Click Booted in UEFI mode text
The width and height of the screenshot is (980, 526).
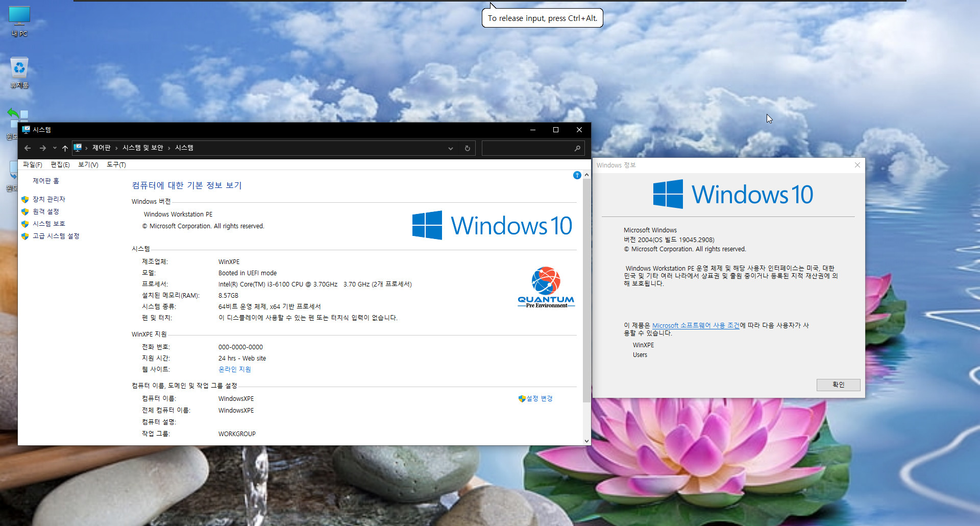point(248,273)
